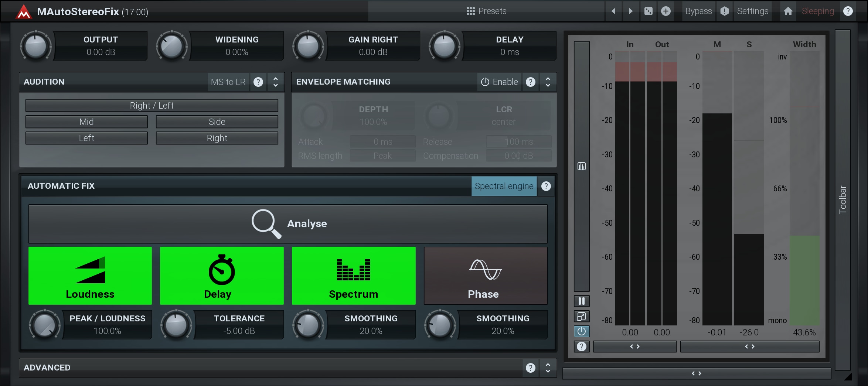The image size is (868, 386).
Task: Toggle Phase automatic fix on
Action: coord(485,276)
